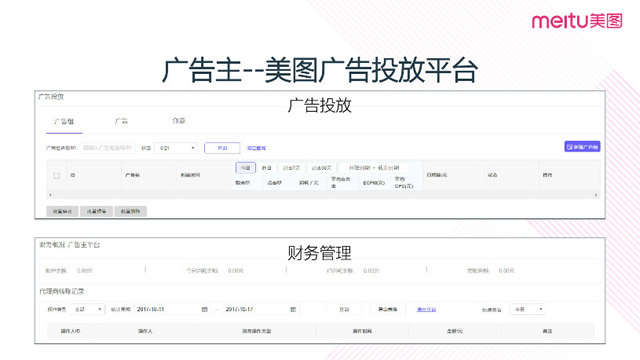Click the end date field 2017-10-17
This screenshot has height=360, width=640.
coord(261,309)
